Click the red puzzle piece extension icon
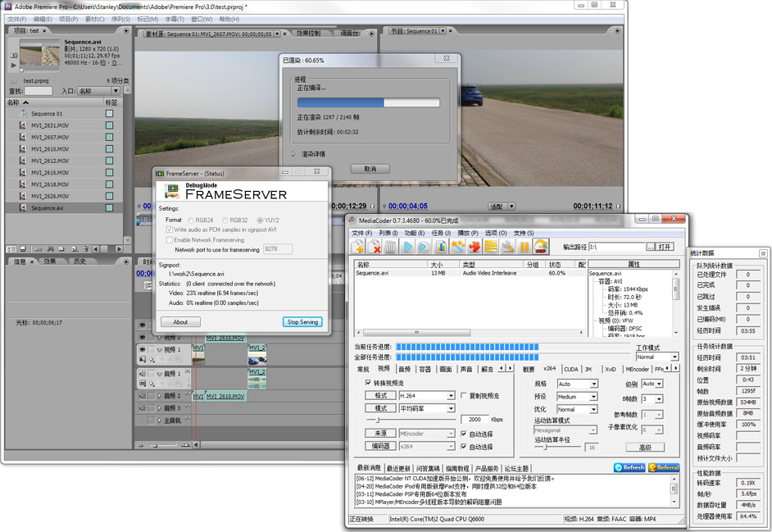This screenshot has height=532, width=772. (475, 246)
